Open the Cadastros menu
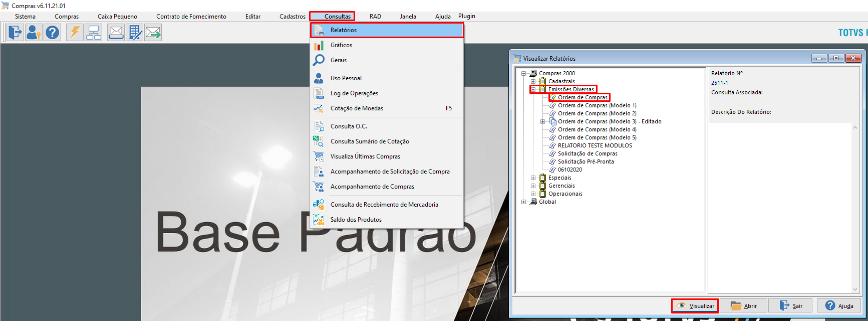 click(x=293, y=17)
